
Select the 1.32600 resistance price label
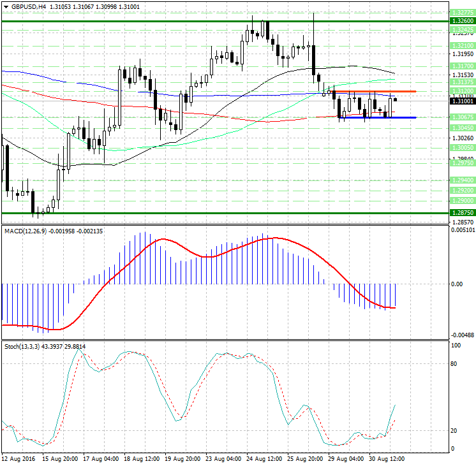tap(461, 21)
